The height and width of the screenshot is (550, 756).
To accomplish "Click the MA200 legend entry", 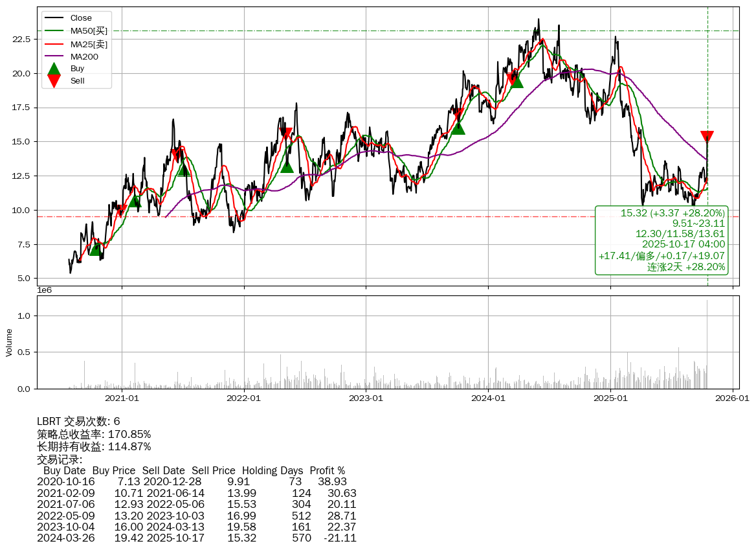I will point(84,57).
